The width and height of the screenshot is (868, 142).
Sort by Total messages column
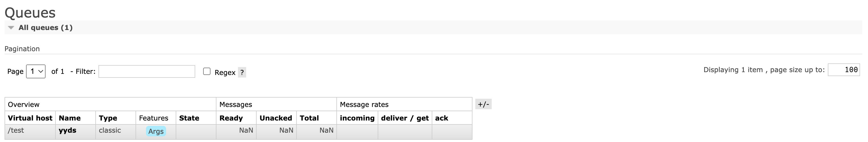[x=309, y=118]
